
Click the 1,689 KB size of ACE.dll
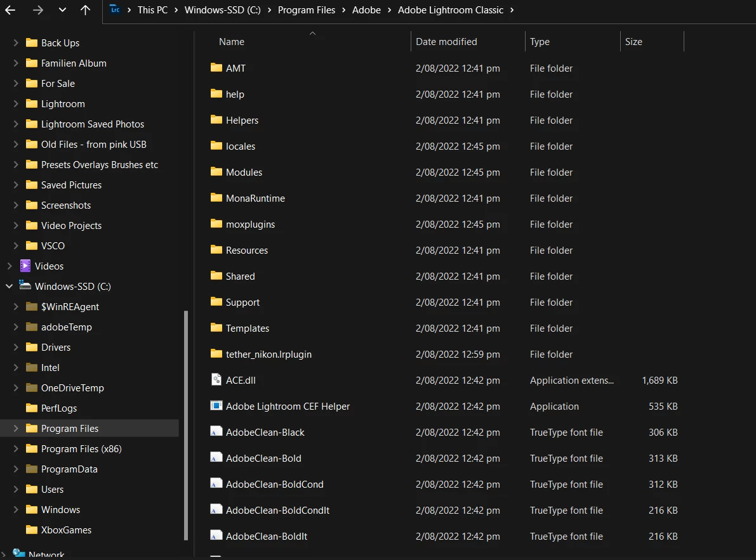click(x=660, y=381)
